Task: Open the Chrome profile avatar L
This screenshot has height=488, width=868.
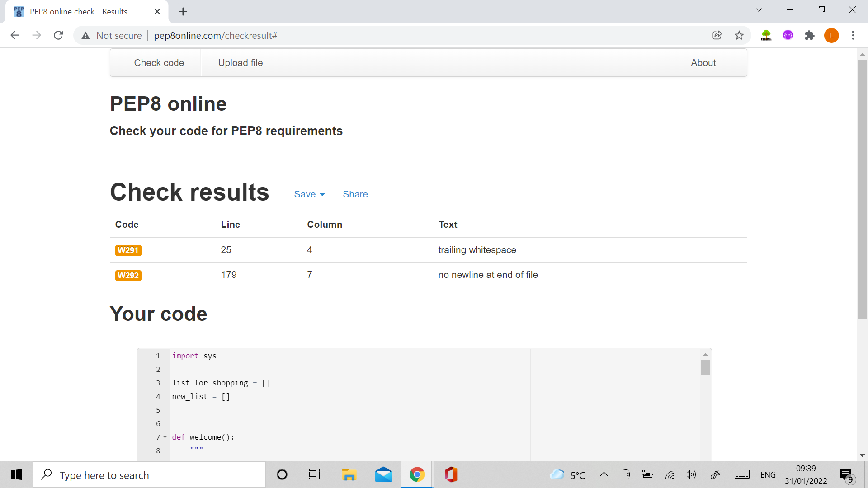Action: coord(831,35)
